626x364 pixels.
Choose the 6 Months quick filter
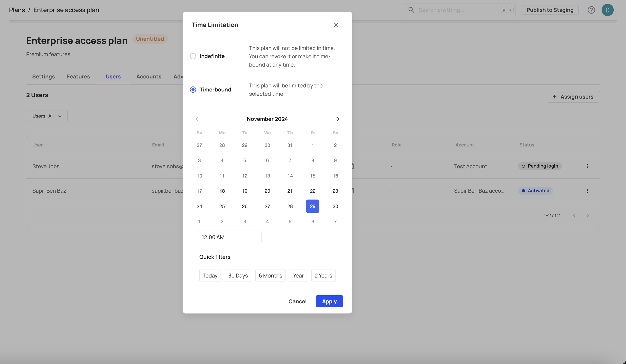point(270,276)
